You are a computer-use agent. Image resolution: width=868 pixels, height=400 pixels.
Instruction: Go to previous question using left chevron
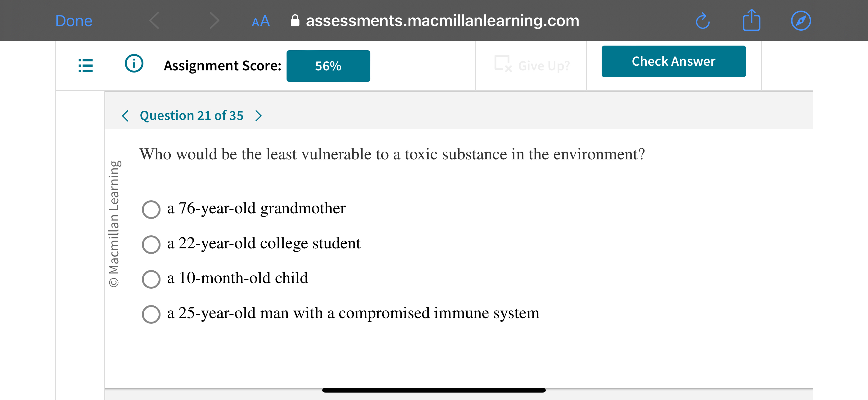click(125, 116)
